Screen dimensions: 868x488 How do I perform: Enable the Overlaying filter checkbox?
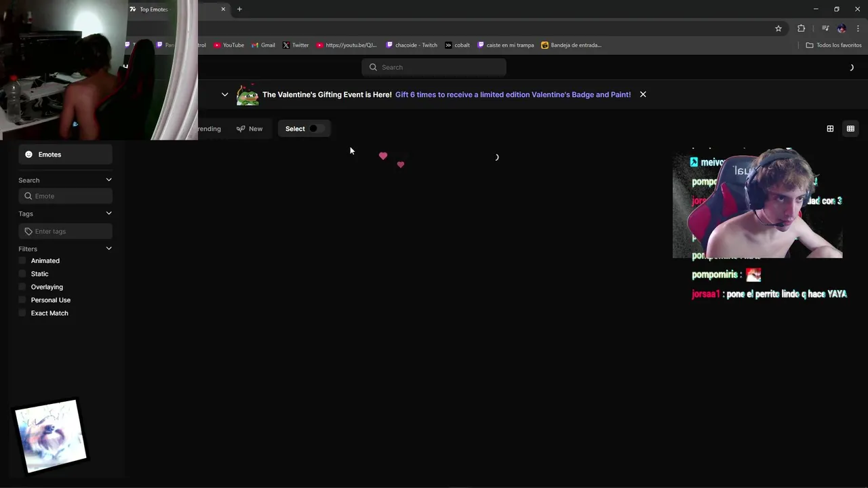(x=22, y=287)
